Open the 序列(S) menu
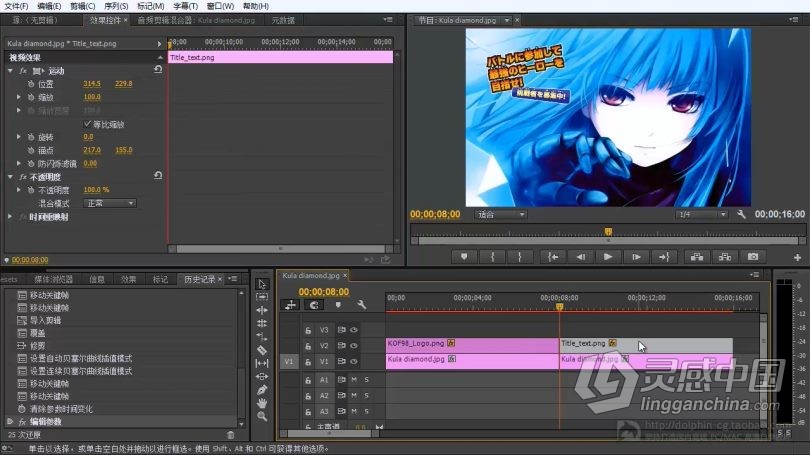Image resolution: width=810 pixels, height=455 pixels. pos(116,6)
